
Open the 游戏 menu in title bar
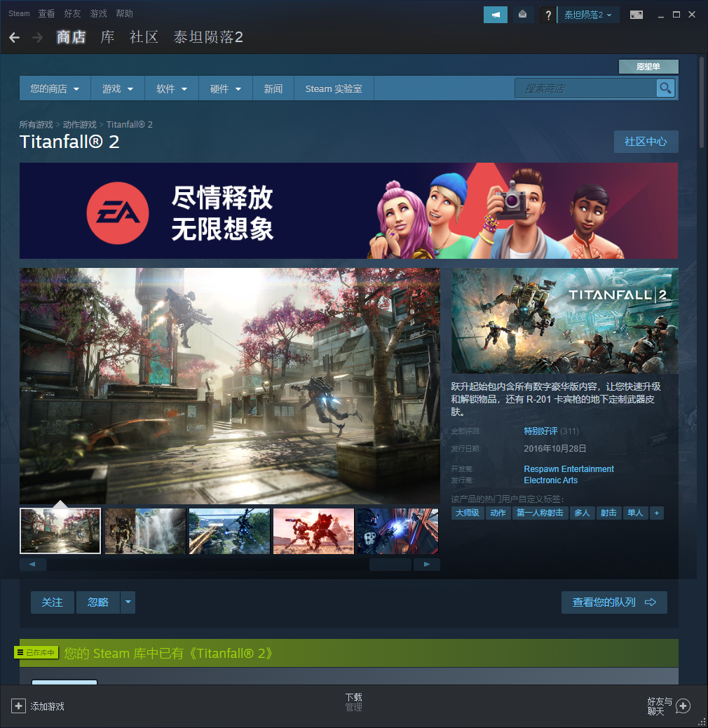click(98, 13)
